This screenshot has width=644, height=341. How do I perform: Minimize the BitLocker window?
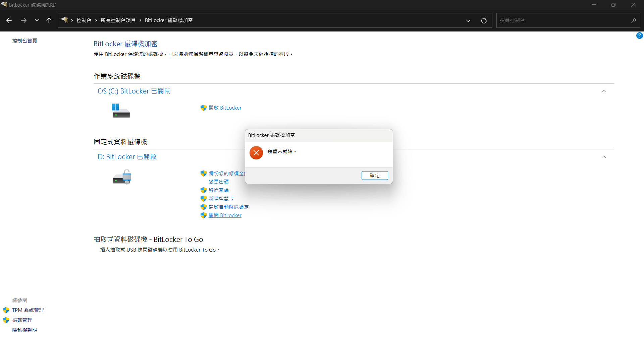click(x=594, y=5)
